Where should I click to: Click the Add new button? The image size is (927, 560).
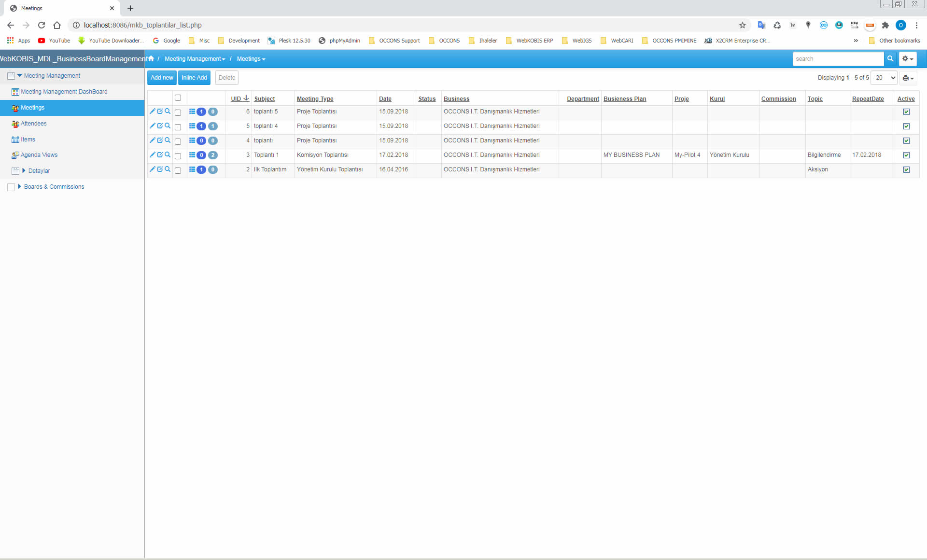tap(162, 78)
